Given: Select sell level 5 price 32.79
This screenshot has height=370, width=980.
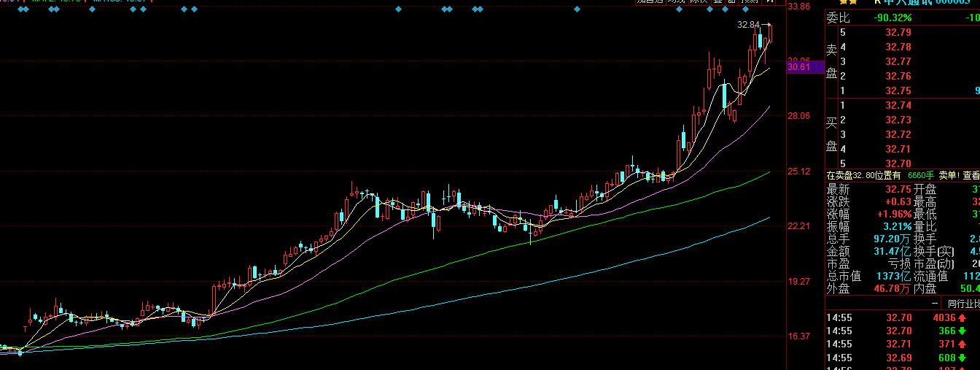Looking at the screenshot, I should pyautogui.click(x=898, y=32).
